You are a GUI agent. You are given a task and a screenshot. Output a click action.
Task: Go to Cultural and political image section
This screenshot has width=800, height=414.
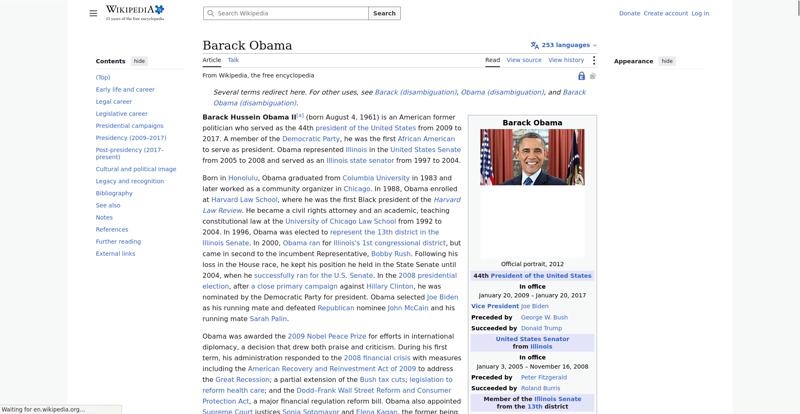click(x=136, y=169)
